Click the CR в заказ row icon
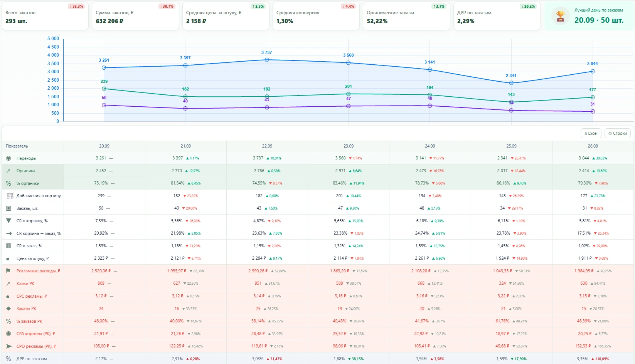 (8, 246)
